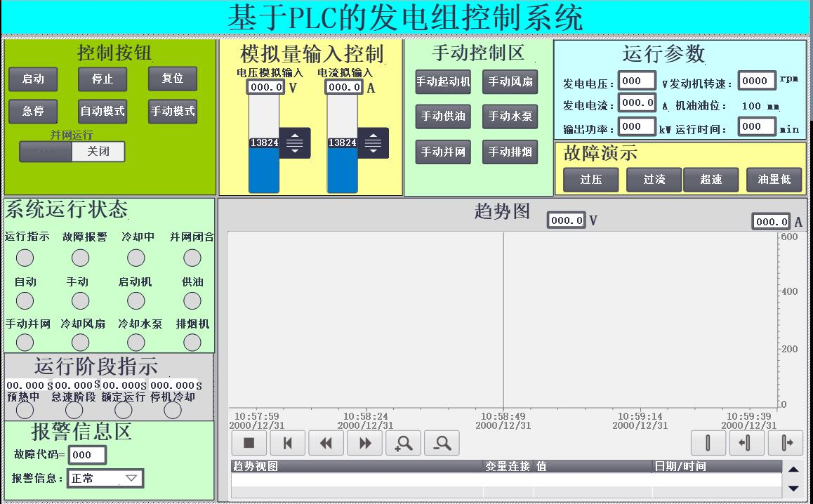813x504 pixels.
Task: Move trend ruler to the left
Action: pos(746,443)
